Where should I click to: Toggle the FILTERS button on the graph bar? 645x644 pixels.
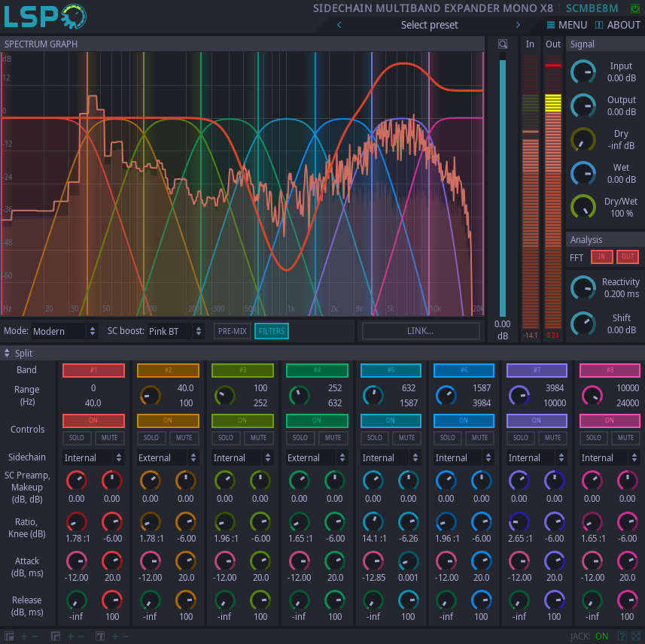pyautogui.click(x=271, y=331)
